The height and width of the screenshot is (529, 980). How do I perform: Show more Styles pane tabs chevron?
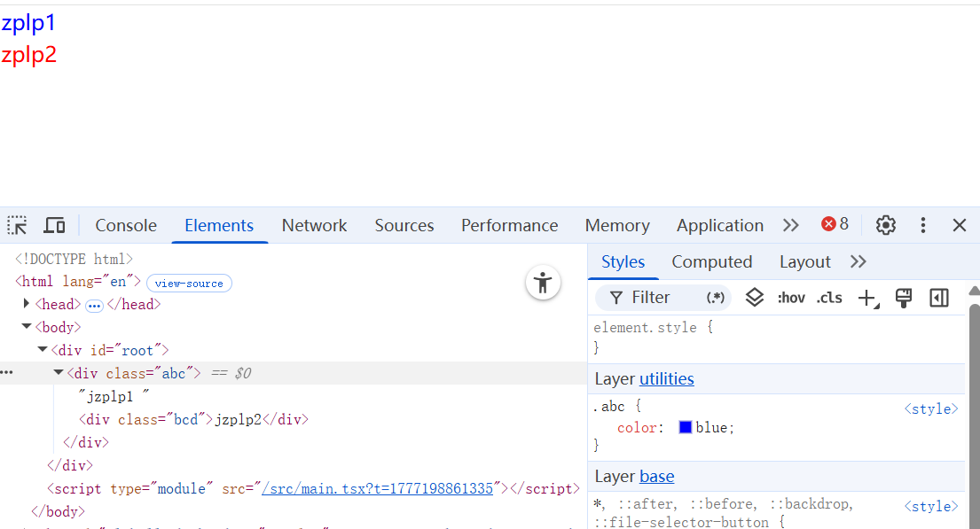pos(858,261)
